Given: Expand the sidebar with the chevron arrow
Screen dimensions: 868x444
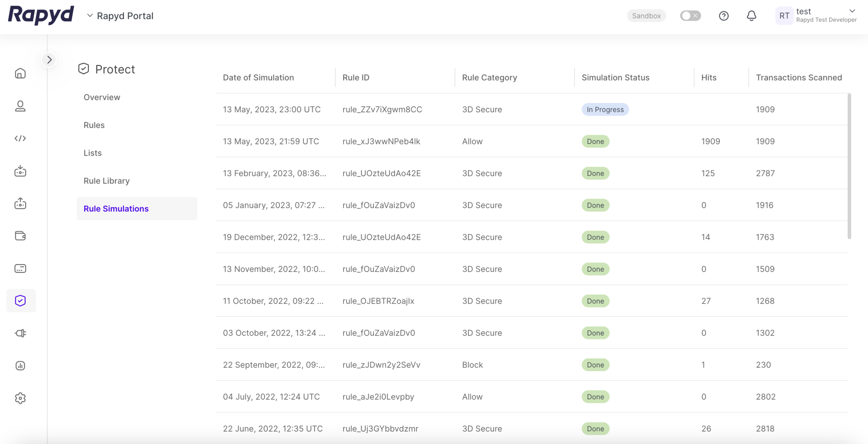Looking at the screenshot, I should [49, 60].
